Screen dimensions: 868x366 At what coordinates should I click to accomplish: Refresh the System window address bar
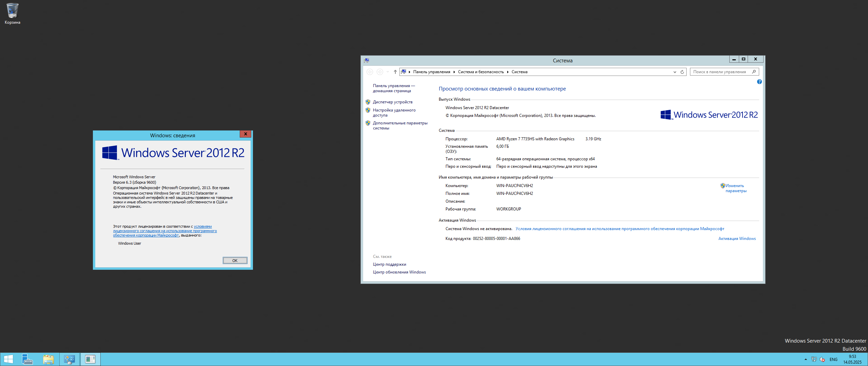point(682,72)
